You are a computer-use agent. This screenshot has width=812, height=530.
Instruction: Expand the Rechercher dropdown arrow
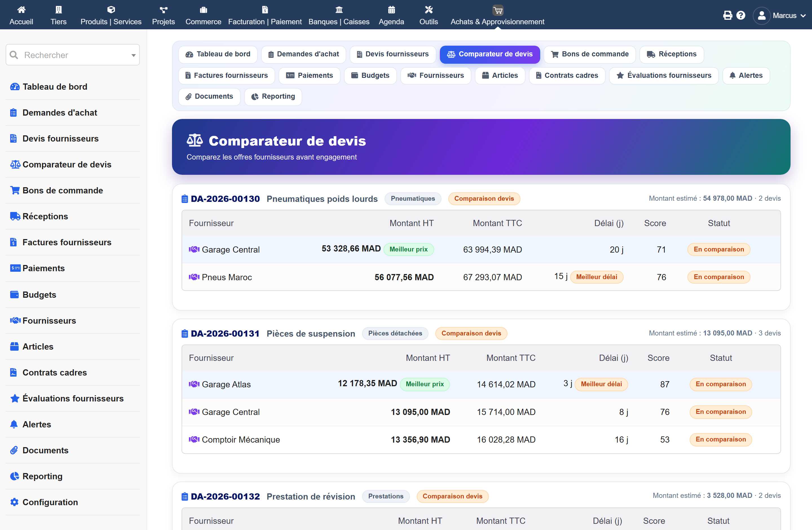point(133,55)
